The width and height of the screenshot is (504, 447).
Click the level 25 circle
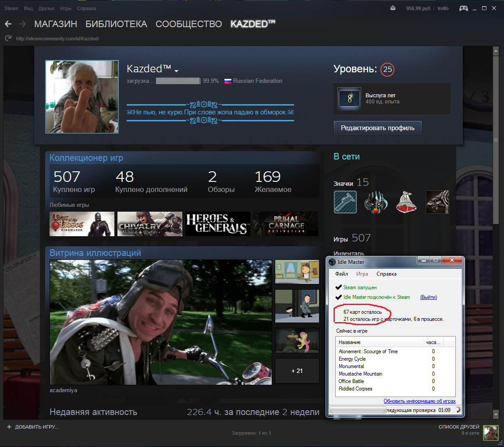(387, 69)
